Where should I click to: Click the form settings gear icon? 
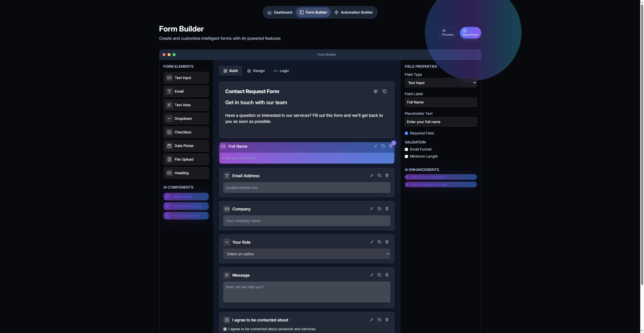[375, 91]
